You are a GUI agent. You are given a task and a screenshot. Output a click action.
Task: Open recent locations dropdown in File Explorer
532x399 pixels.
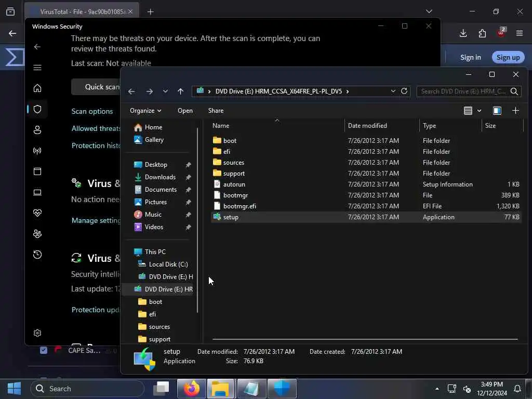[165, 91]
